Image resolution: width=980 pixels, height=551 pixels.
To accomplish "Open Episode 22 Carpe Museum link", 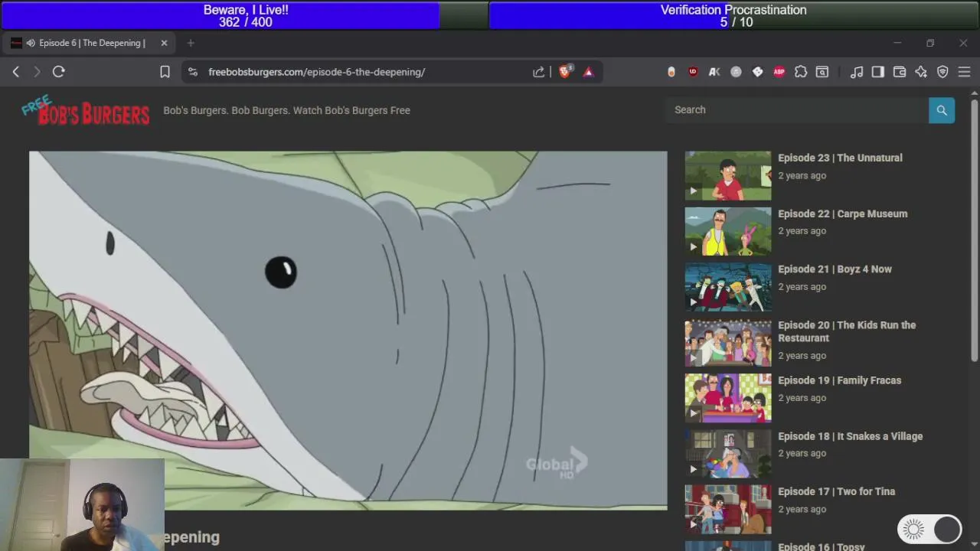I will coord(842,214).
